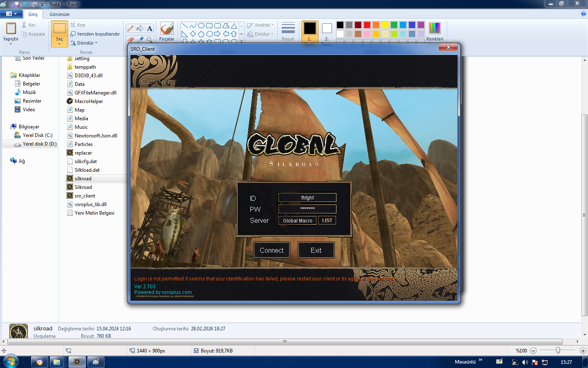Viewport: 588px width, 368px height.
Task: Select the Fill with color bucket tool
Action: coord(140,28)
